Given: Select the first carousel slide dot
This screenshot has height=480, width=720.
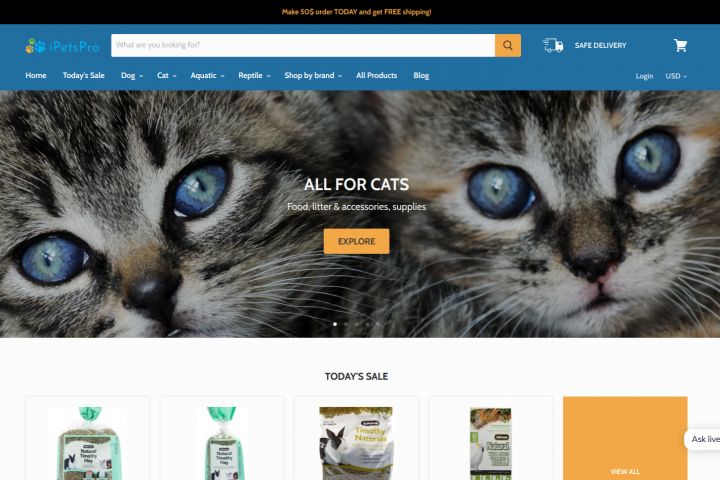Looking at the screenshot, I should coord(335,324).
